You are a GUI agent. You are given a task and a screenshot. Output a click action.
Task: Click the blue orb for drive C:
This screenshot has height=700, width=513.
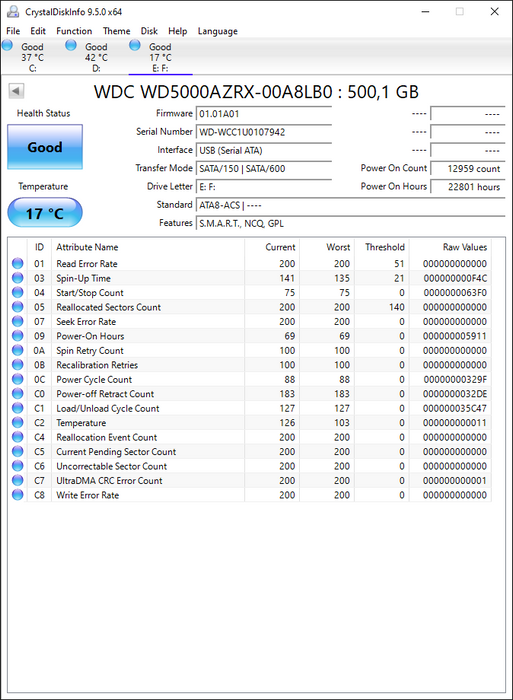tap(8, 45)
